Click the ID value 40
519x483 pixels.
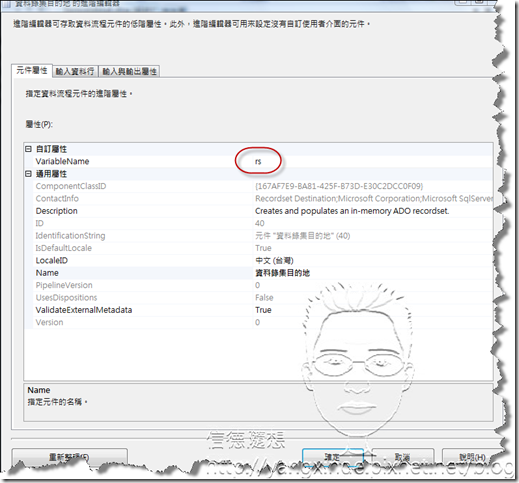click(x=260, y=223)
